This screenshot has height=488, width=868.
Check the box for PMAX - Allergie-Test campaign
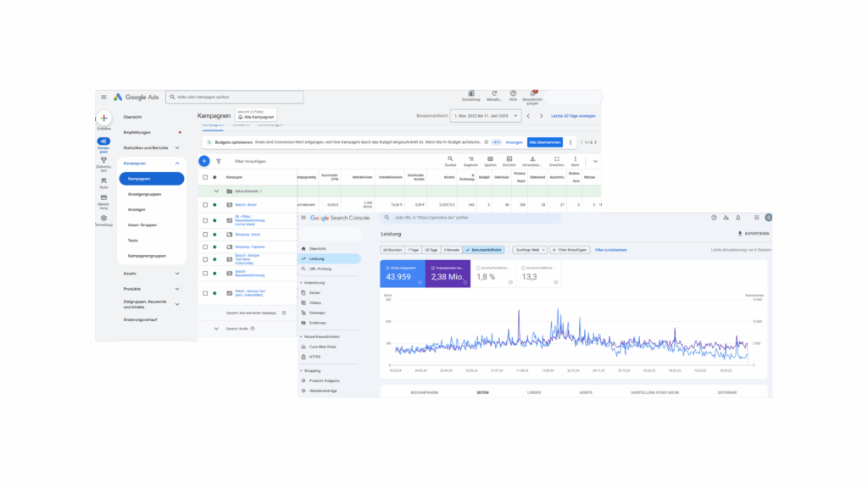[x=205, y=293]
